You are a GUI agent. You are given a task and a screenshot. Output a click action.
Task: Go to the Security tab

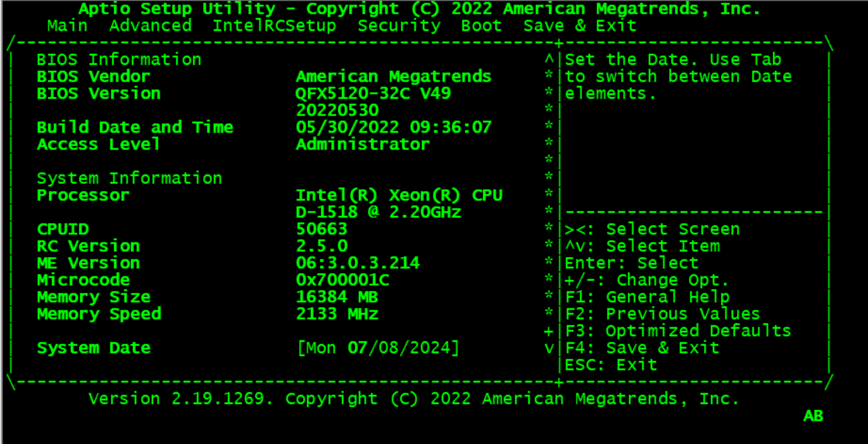[x=399, y=26]
